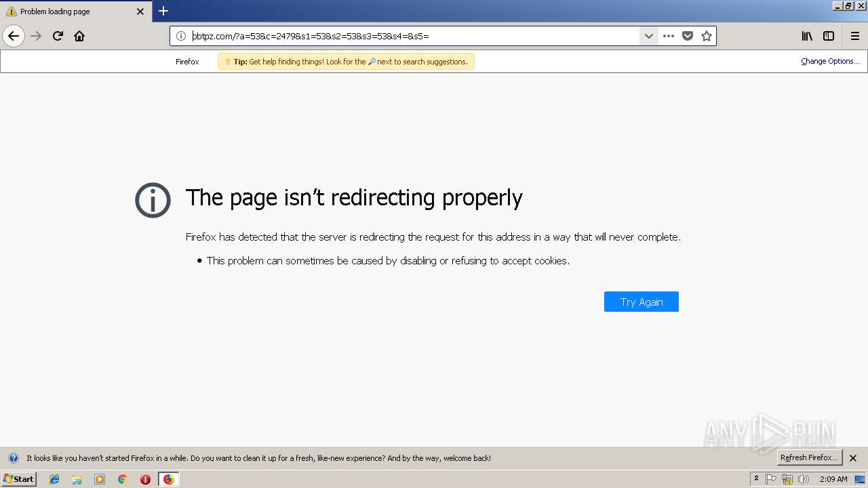Bookmark this page with the star
This screenshot has height=488, width=868.
pos(707,36)
